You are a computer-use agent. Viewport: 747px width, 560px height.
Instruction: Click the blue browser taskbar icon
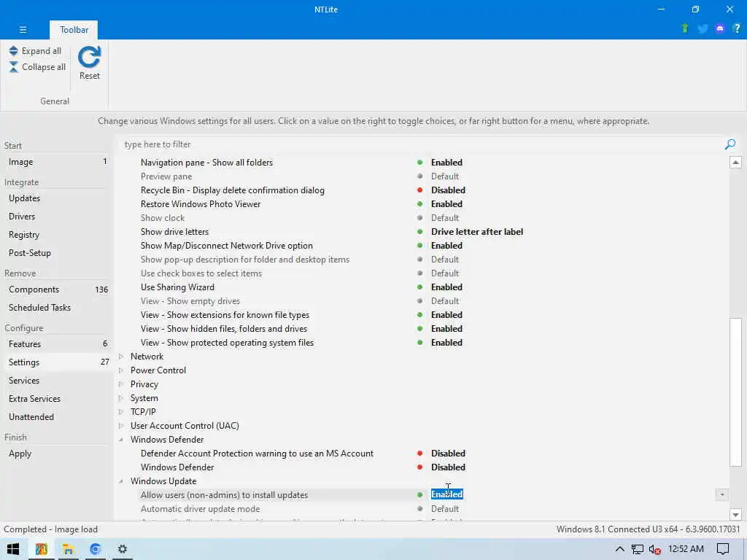[x=96, y=549]
